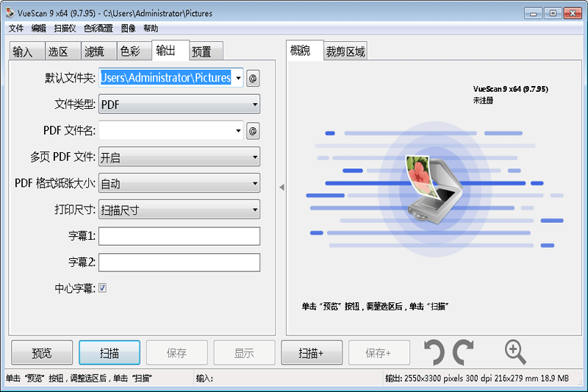The height and width of the screenshot is (392, 588).
Task: Click the scanner illustration in preview area
Action: pyautogui.click(x=434, y=190)
